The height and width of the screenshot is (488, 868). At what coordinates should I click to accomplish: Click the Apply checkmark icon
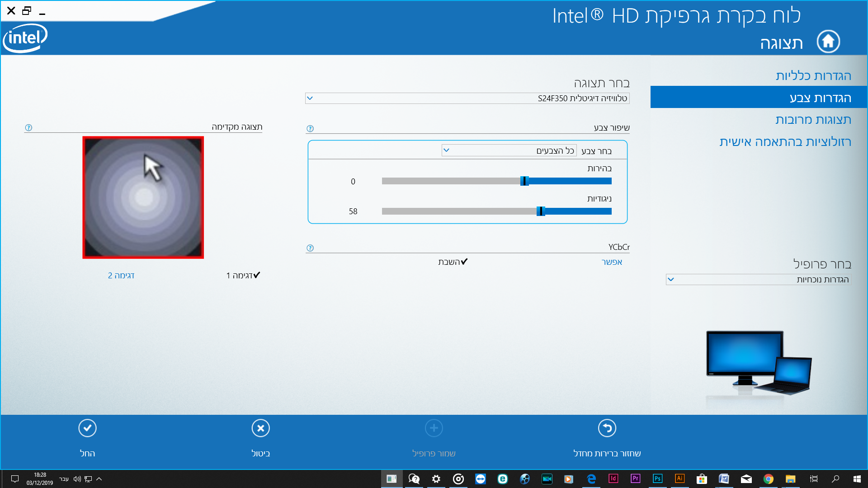pyautogui.click(x=87, y=428)
